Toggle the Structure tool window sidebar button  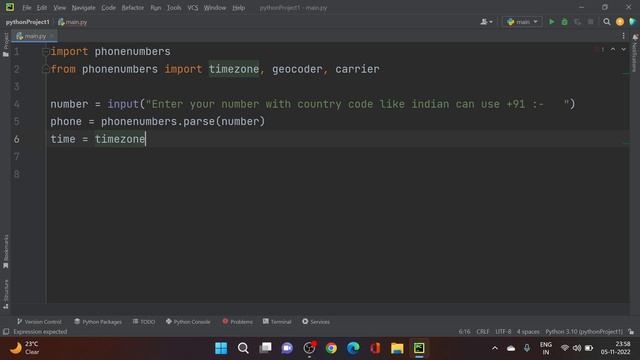(x=6, y=294)
